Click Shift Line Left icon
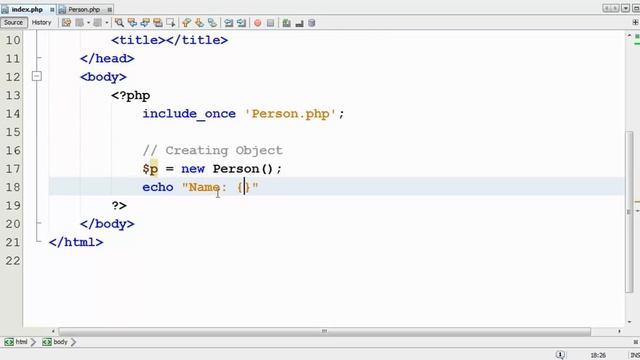This screenshot has height=360, width=640. click(x=229, y=23)
